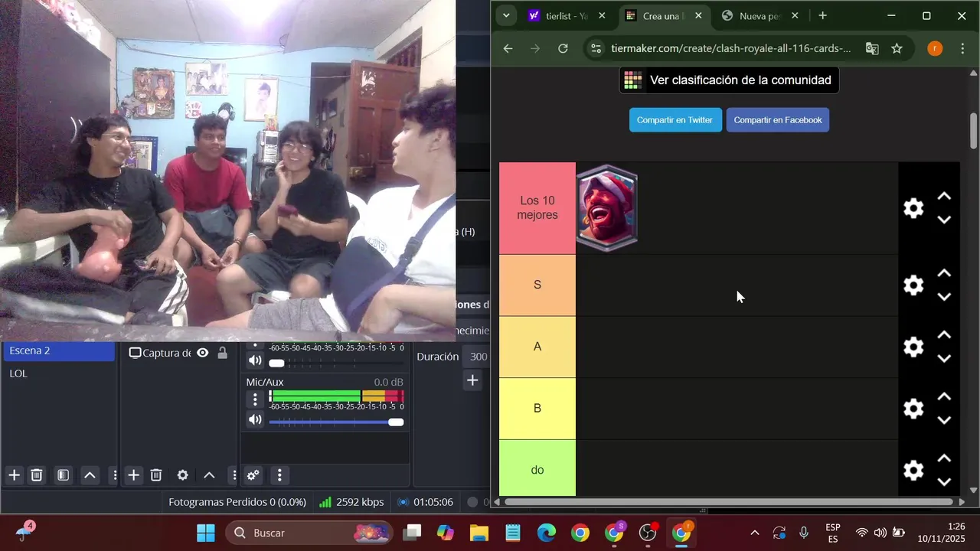The height and width of the screenshot is (551, 980).
Task: Reload the tiermaker page in Chrome
Action: [563, 48]
